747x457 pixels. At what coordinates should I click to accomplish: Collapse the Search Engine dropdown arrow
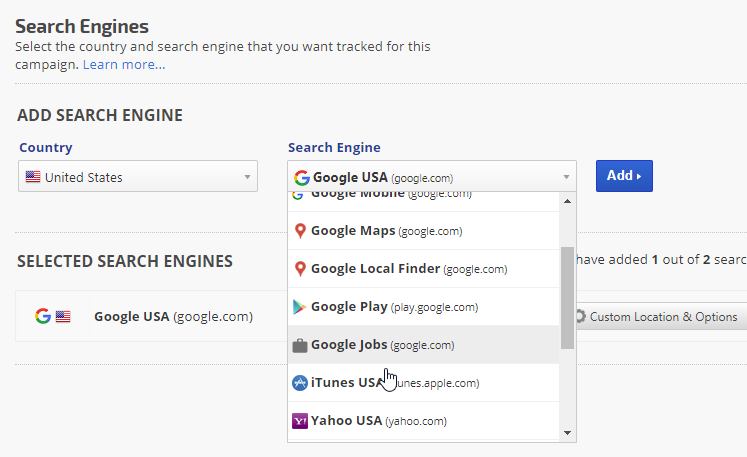coord(566,177)
